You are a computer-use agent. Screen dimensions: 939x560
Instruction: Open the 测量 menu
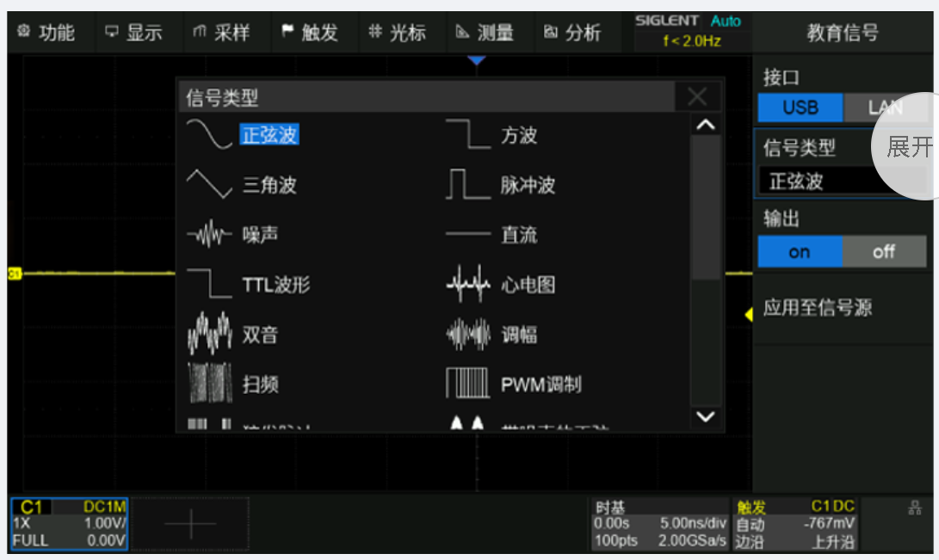click(485, 33)
